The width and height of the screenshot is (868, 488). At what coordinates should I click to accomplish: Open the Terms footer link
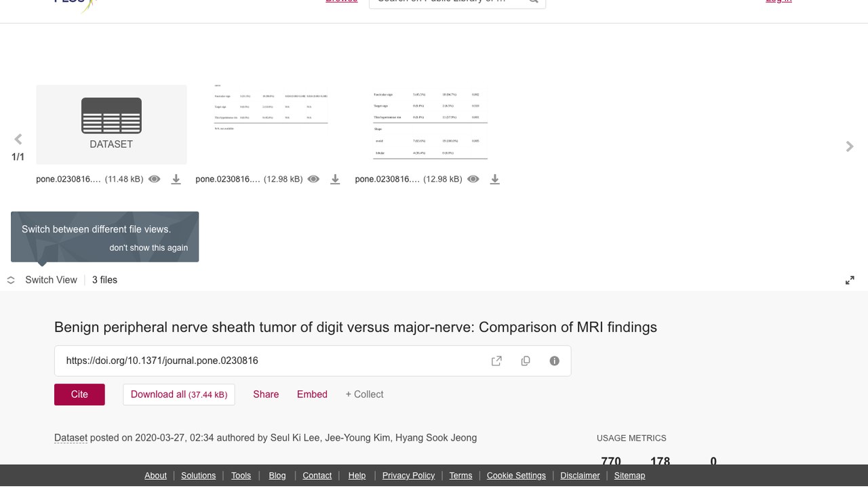(460, 476)
